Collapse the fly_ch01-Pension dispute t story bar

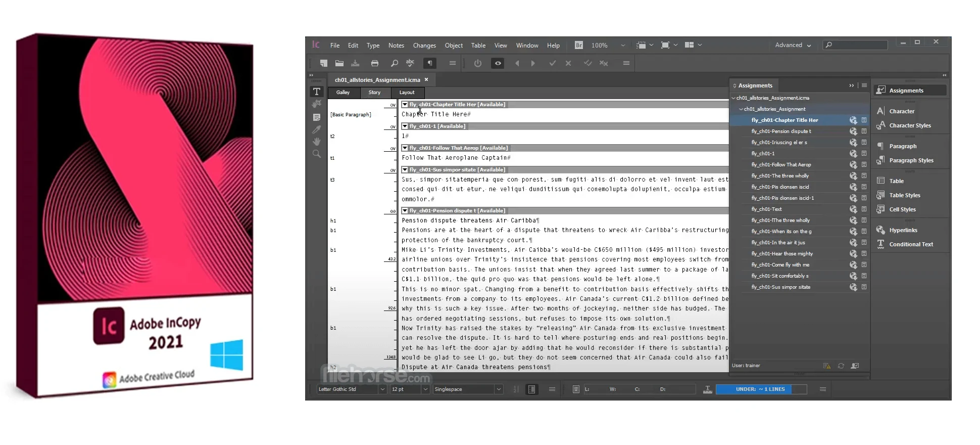pos(405,211)
